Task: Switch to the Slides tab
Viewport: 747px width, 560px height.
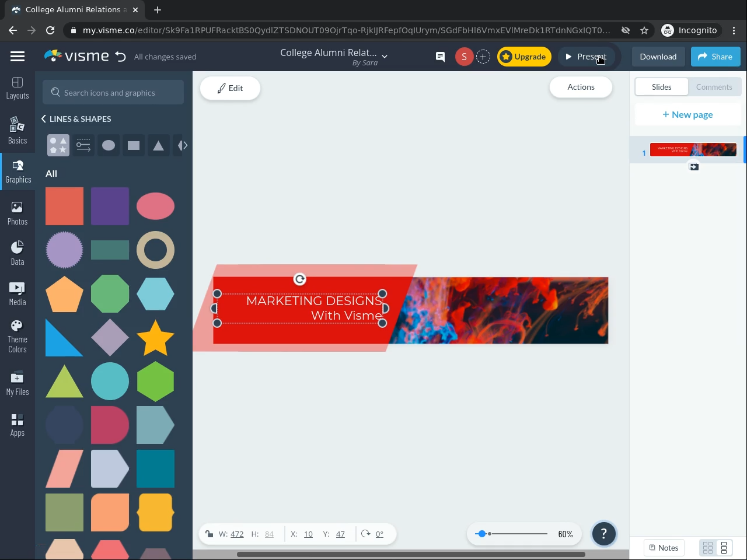Action: coord(661,87)
